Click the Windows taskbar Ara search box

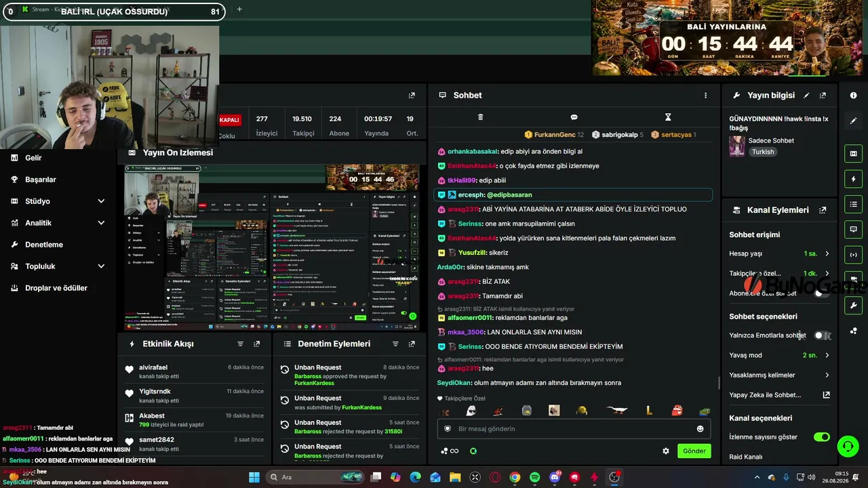pyautogui.click(x=315, y=477)
